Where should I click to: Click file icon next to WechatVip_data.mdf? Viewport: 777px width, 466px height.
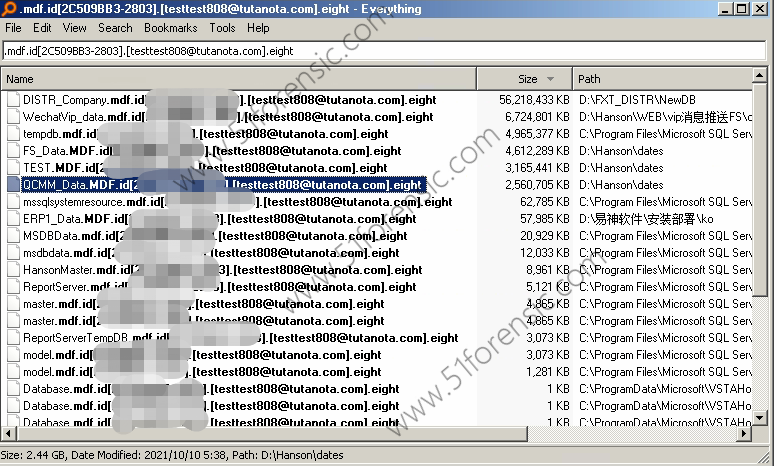click(13, 117)
